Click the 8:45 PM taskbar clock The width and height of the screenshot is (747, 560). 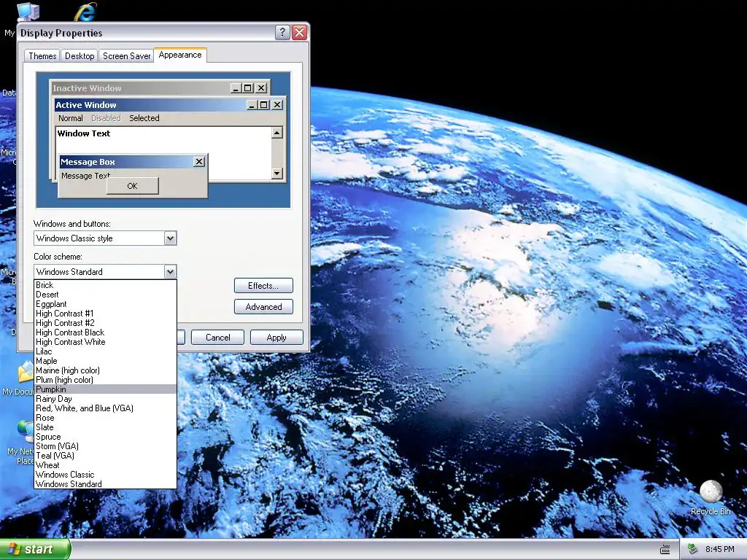(719, 550)
